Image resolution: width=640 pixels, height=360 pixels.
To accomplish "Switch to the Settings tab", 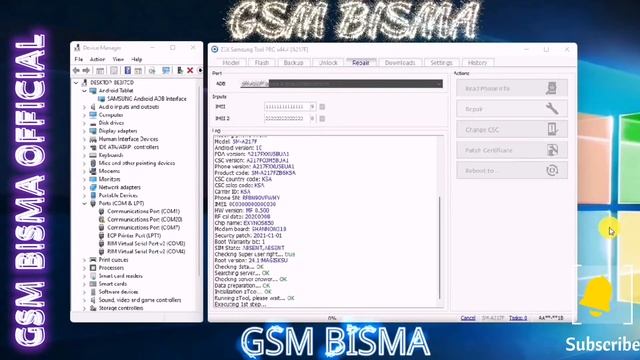I will click(x=441, y=63).
